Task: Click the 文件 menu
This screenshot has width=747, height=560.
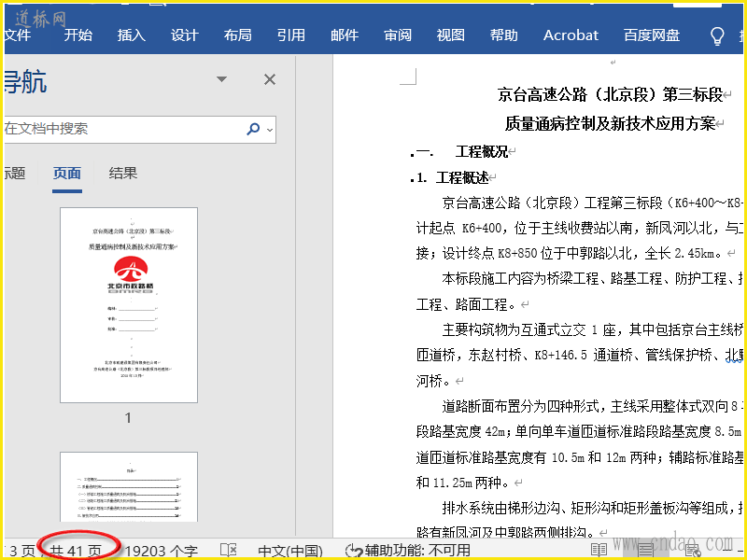Action: 19,35
